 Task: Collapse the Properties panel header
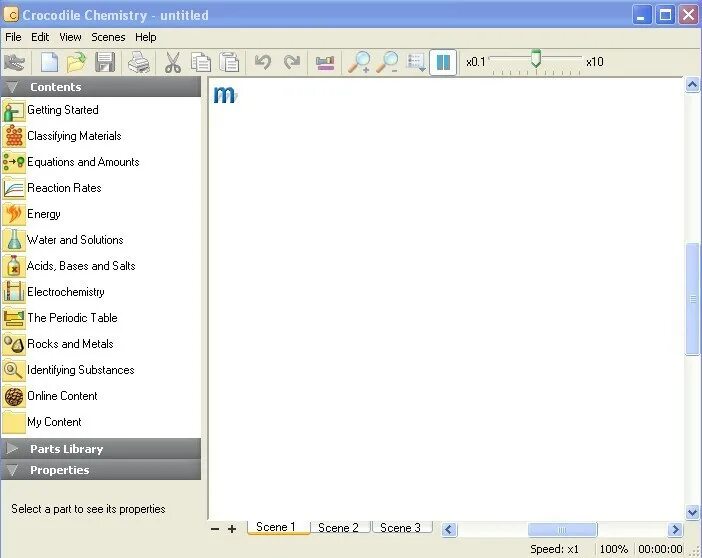pyautogui.click(x=101, y=470)
